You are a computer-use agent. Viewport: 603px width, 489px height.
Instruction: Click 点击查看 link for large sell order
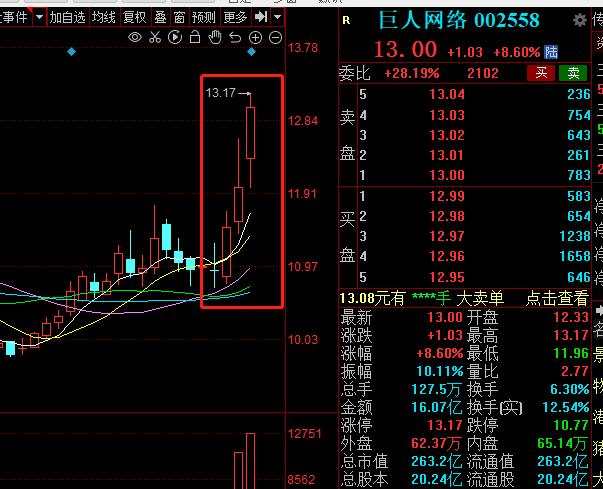(x=558, y=298)
